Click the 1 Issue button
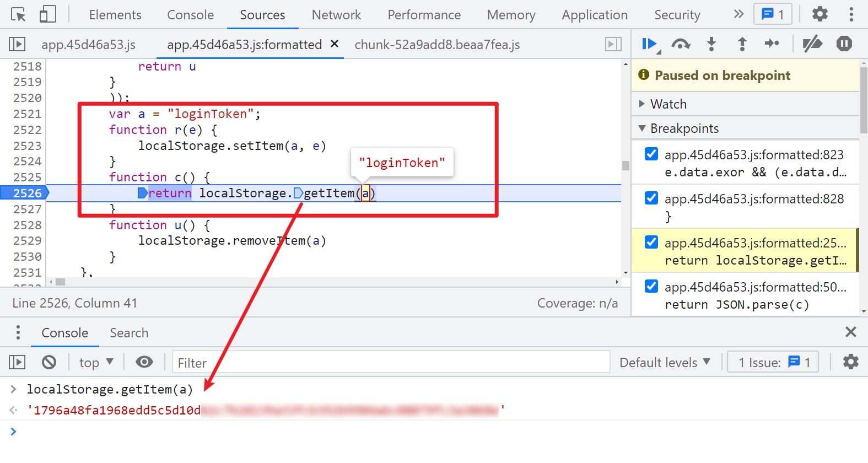The image size is (868, 463). 773,362
